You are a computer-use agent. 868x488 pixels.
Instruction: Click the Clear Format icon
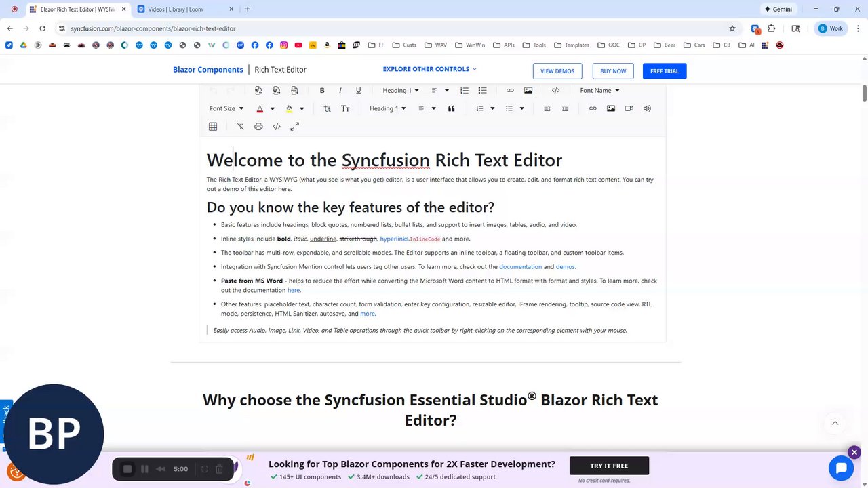pos(240,127)
